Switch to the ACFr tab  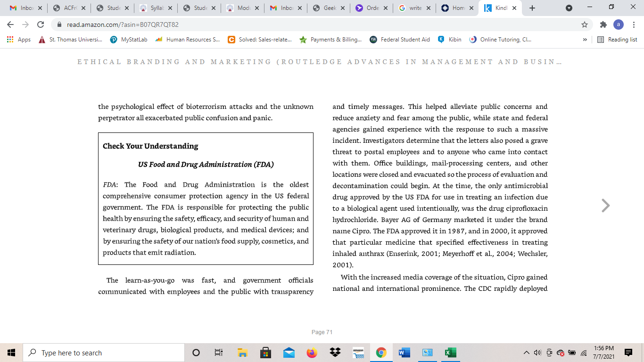(x=69, y=8)
